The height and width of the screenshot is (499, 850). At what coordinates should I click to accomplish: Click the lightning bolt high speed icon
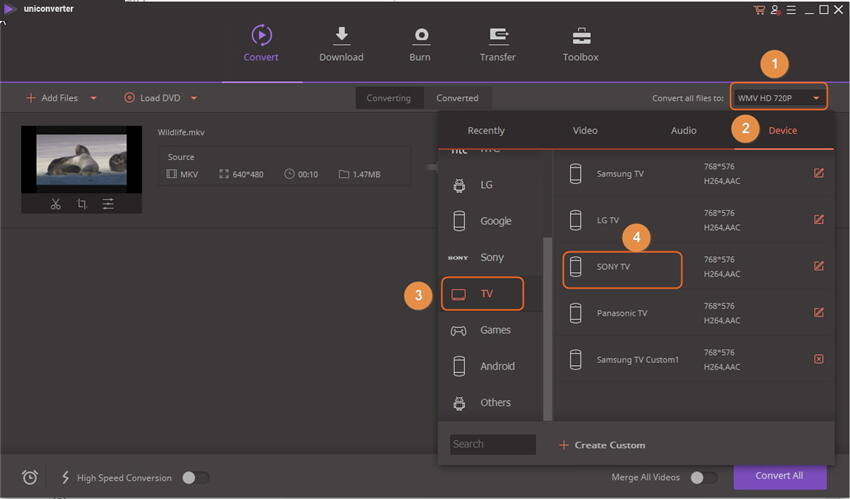(66, 477)
